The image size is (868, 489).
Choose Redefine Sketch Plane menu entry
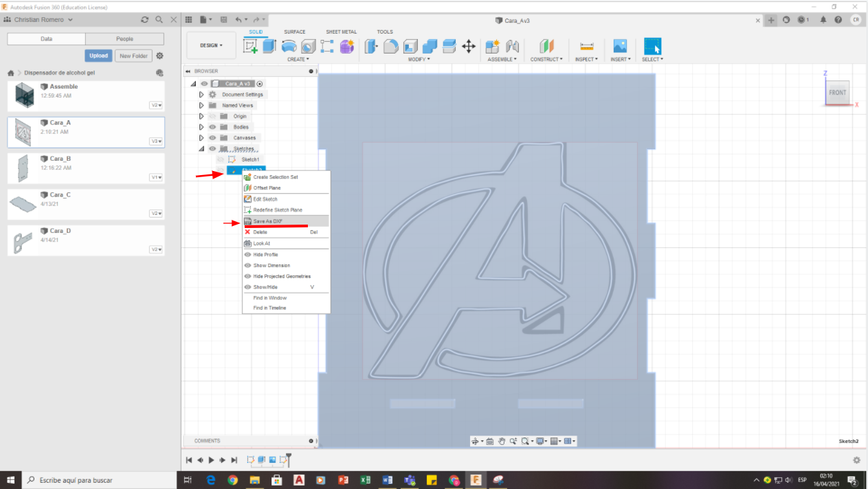coord(286,209)
